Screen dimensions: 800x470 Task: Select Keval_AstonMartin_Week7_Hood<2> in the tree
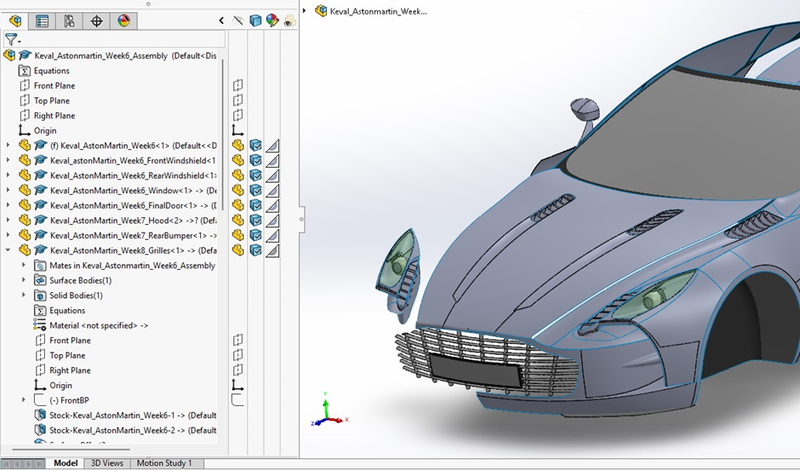point(133,220)
